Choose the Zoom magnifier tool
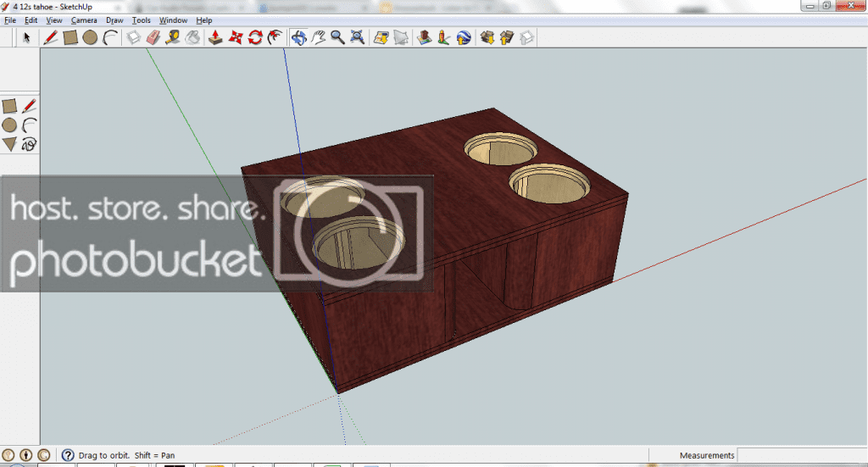This screenshot has height=467, width=868. [337, 37]
